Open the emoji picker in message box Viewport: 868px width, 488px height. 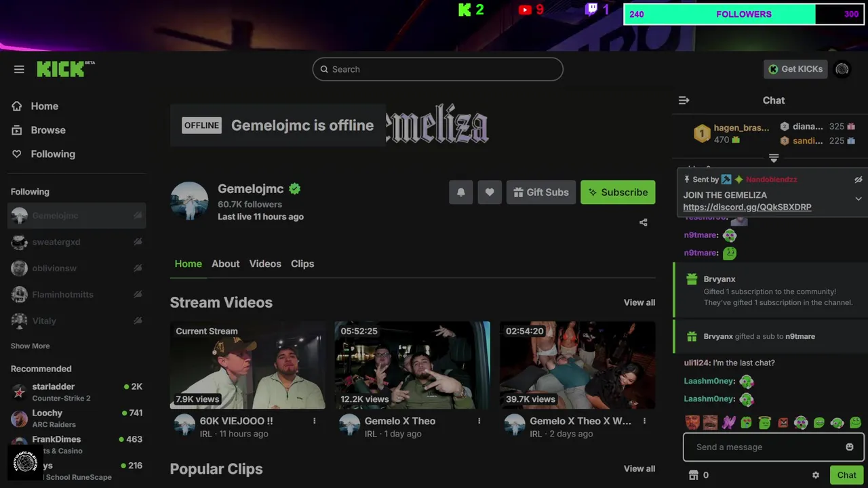click(850, 447)
